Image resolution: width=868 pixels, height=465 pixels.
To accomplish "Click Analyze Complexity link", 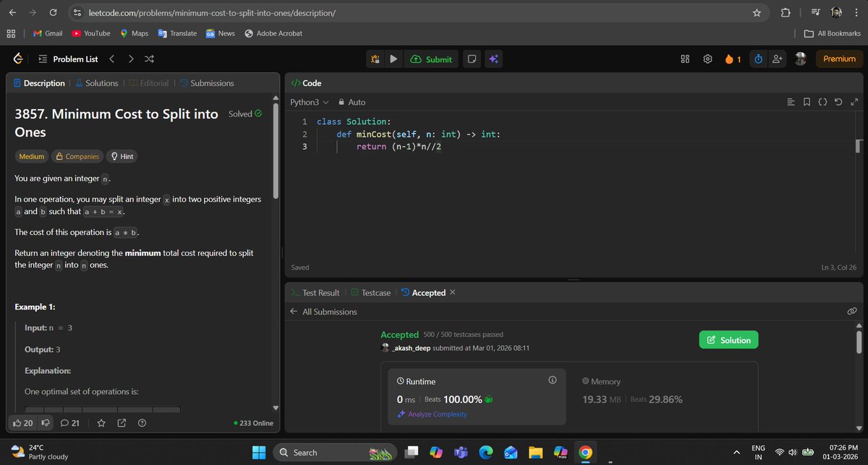I will 432,414.
